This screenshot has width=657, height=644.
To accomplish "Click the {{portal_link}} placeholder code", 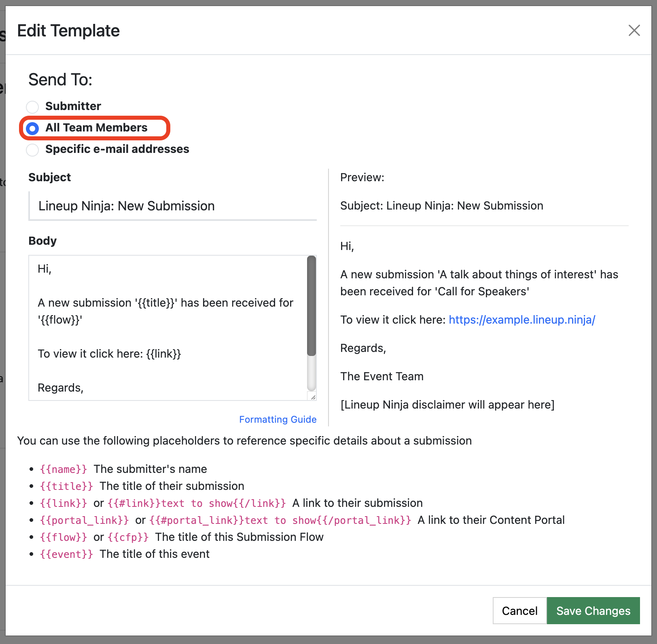I will [84, 520].
